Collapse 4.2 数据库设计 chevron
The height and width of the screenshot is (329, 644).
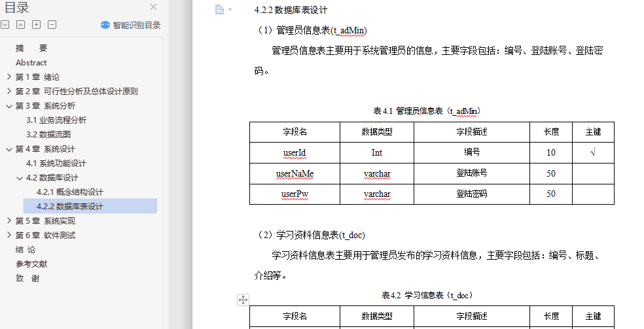pyautogui.click(x=19, y=178)
